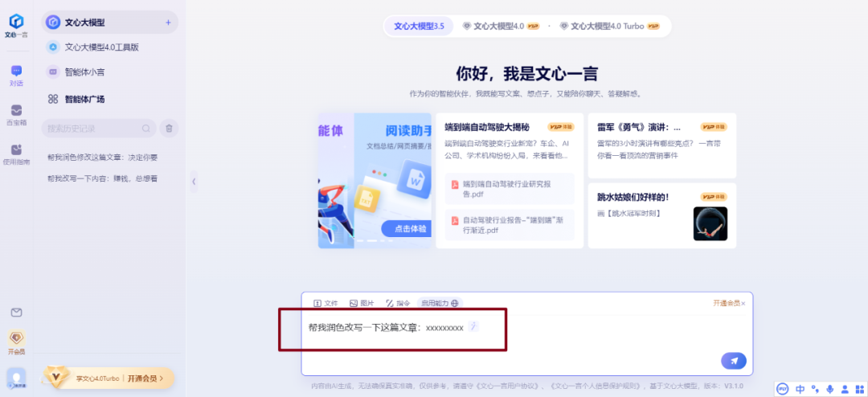Toggle IME punctuation mode icon
The height and width of the screenshot is (397, 868).
pos(815,389)
